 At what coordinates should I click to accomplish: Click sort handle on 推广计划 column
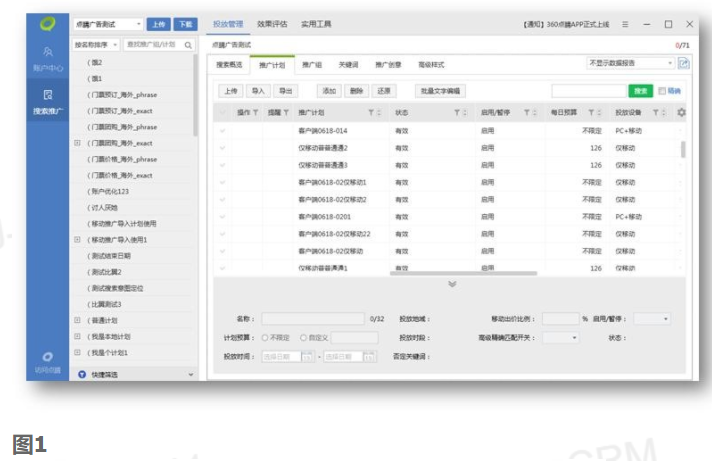pos(379,113)
